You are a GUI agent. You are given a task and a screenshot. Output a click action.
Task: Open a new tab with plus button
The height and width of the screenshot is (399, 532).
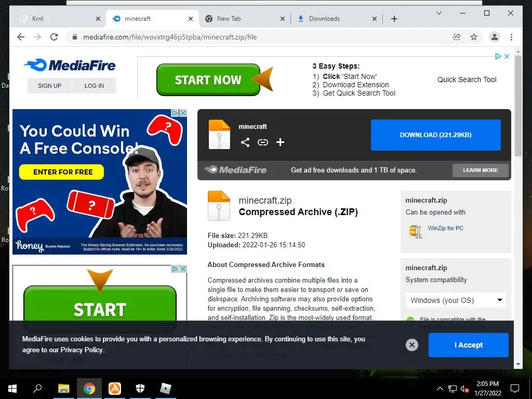[x=394, y=19]
